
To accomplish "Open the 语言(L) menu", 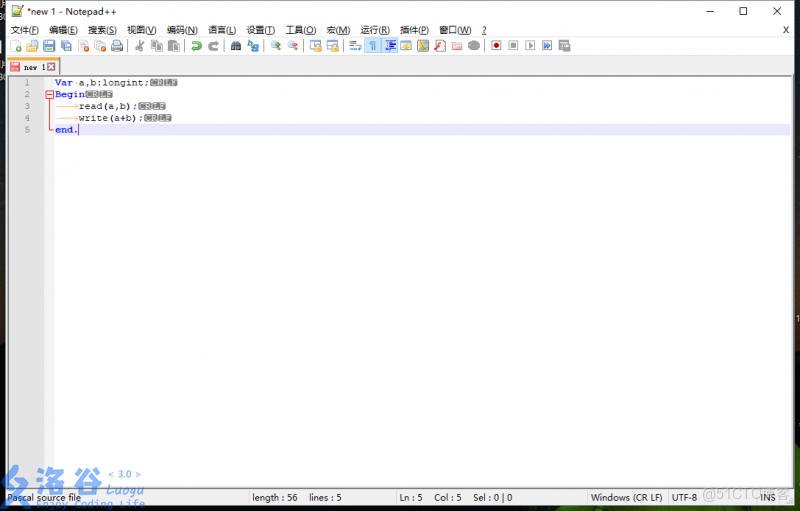I will click(222, 30).
